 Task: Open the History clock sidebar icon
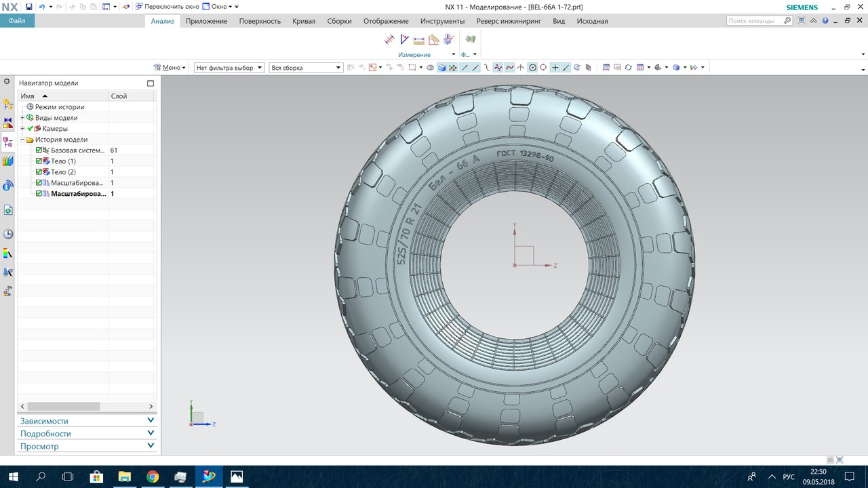tap(8, 234)
